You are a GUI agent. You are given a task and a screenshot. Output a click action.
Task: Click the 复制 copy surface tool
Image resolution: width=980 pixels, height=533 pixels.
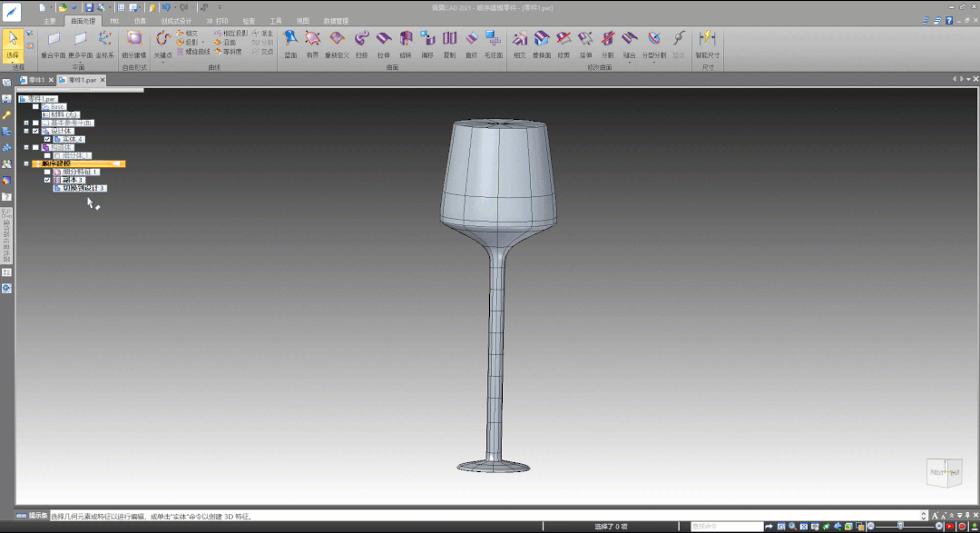coord(449,44)
